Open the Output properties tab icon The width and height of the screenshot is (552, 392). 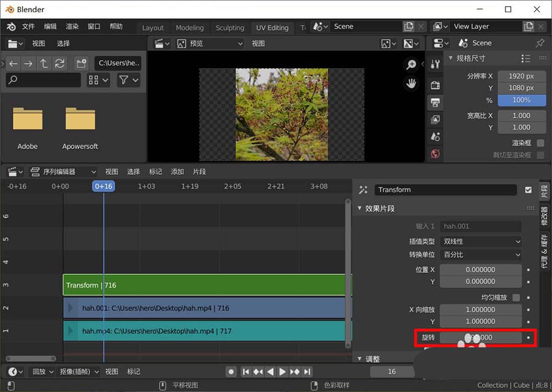coord(435,102)
